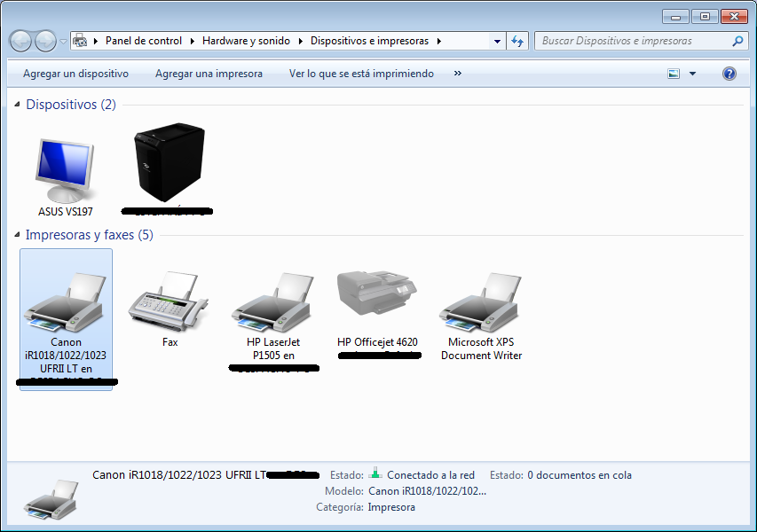Close the Dispositivos e impresoras window
Screen dimensions: 757x532
[734, 17]
